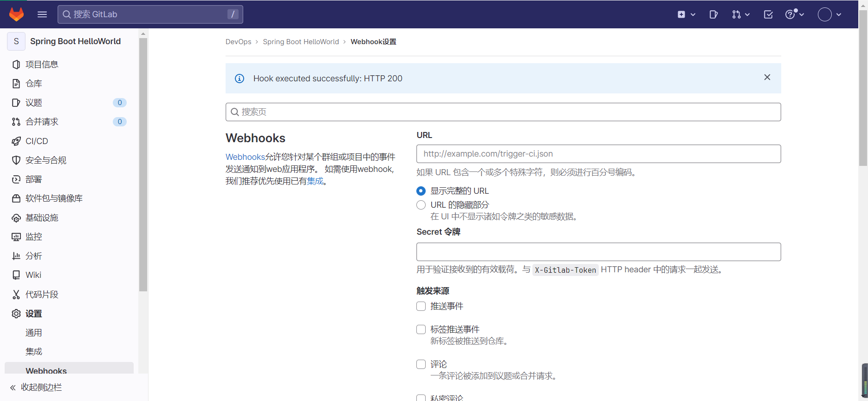The width and height of the screenshot is (868, 401).
Task: Open the to-do list icon
Action: click(768, 14)
